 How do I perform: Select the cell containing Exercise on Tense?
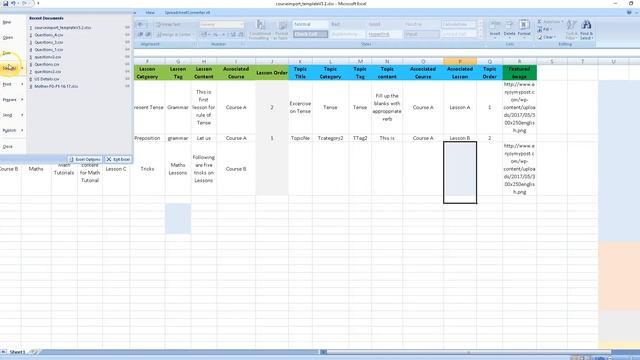[x=300, y=107]
